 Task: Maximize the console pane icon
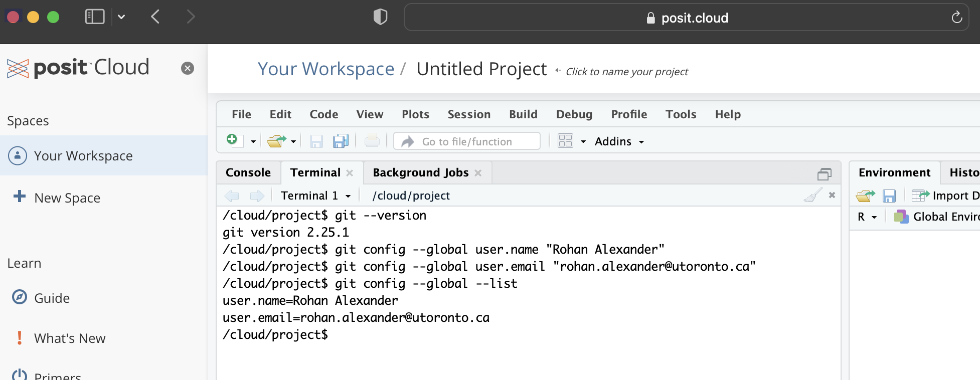coord(824,173)
